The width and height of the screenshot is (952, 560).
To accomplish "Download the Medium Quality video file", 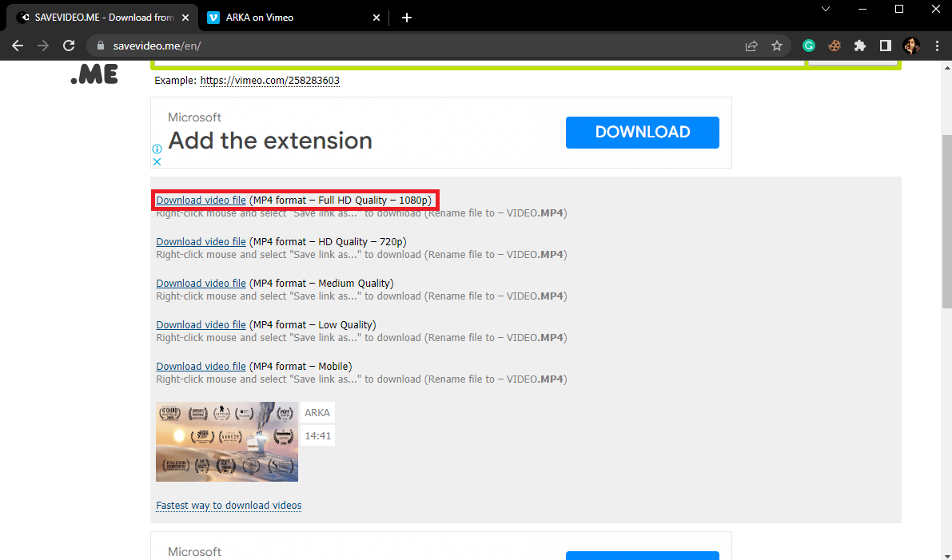I will (201, 284).
